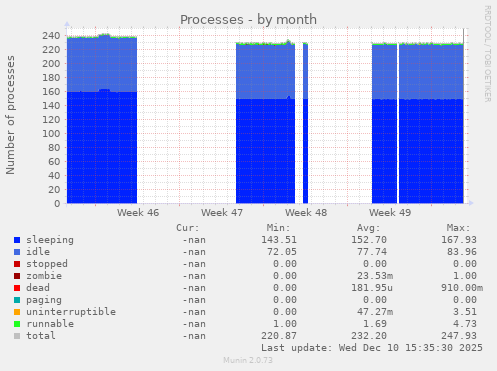
Task: Click the 'Munin 2.0.73' footer text
Action: tap(248, 360)
